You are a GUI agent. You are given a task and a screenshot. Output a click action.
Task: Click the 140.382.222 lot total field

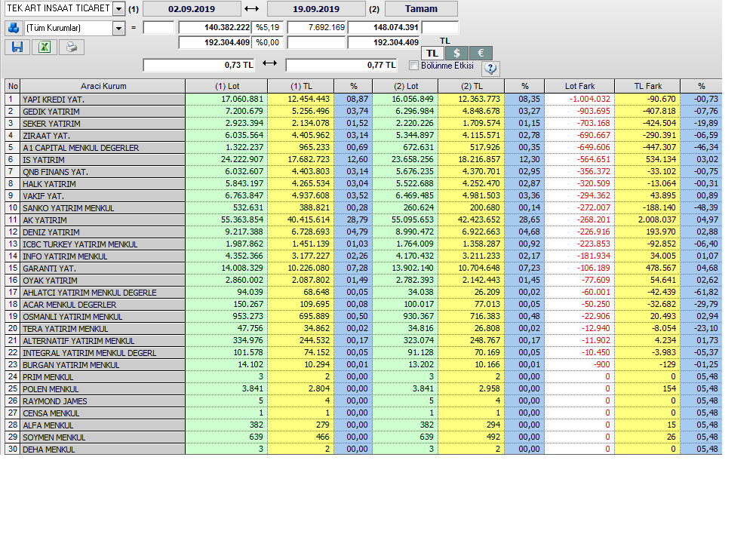(215, 27)
